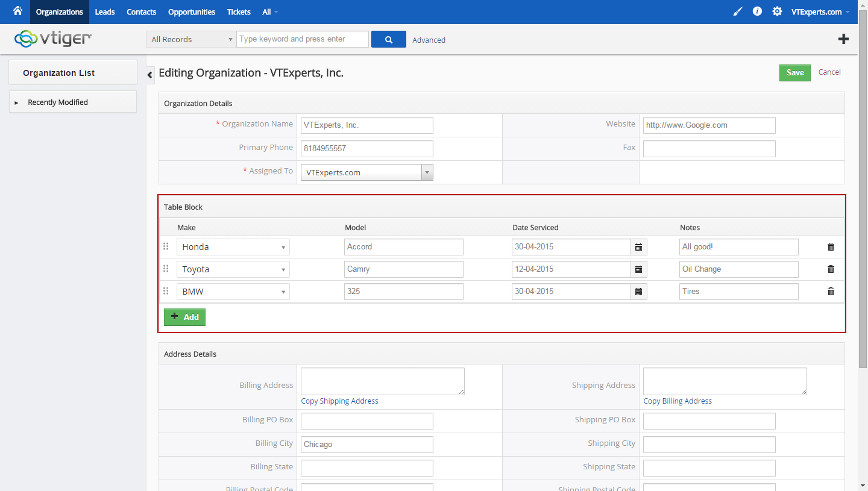
Task: Click the Shipping PO Box field
Action: click(709, 421)
